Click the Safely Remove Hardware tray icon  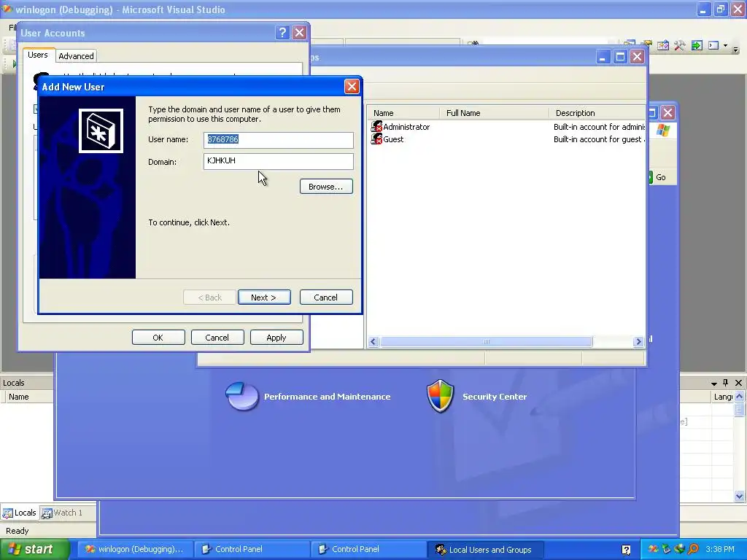click(x=667, y=549)
